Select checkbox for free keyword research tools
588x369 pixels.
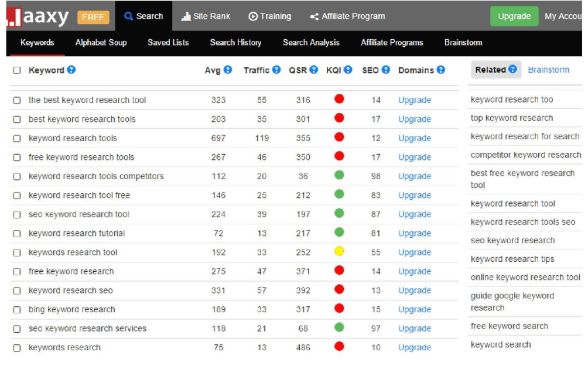click(17, 158)
